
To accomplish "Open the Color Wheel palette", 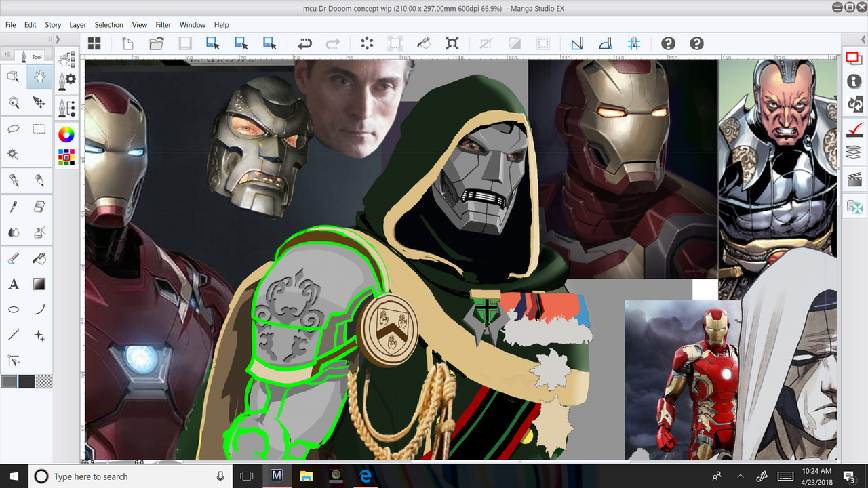I will 66,134.
